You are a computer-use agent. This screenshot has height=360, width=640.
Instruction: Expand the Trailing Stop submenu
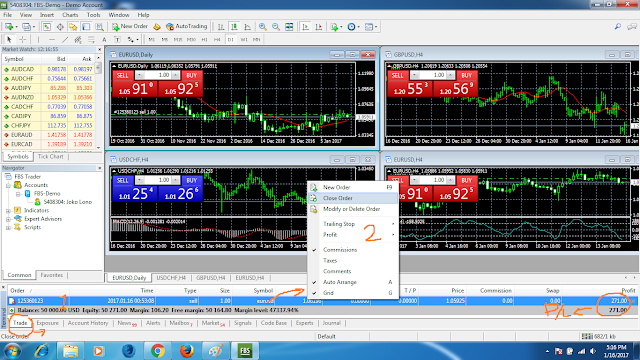353,224
